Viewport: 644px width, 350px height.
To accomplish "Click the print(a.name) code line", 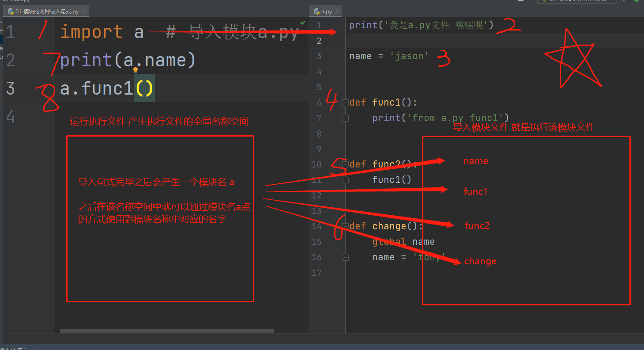I will tap(128, 60).
